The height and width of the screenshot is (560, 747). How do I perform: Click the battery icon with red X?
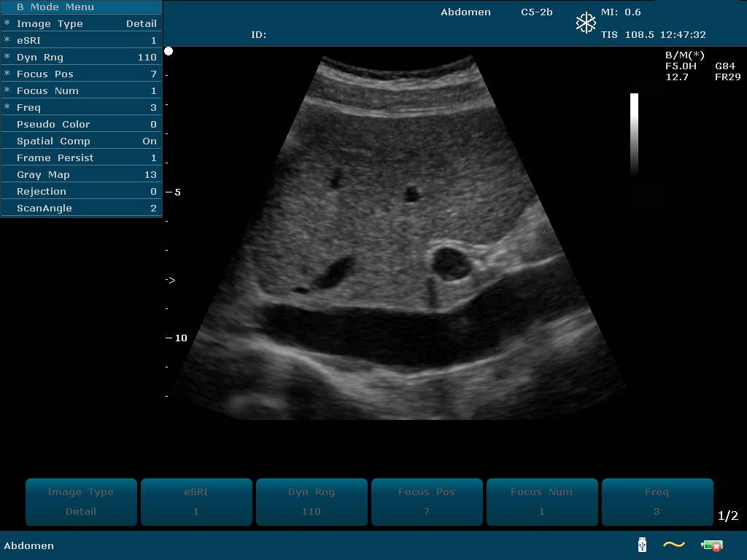711,545
